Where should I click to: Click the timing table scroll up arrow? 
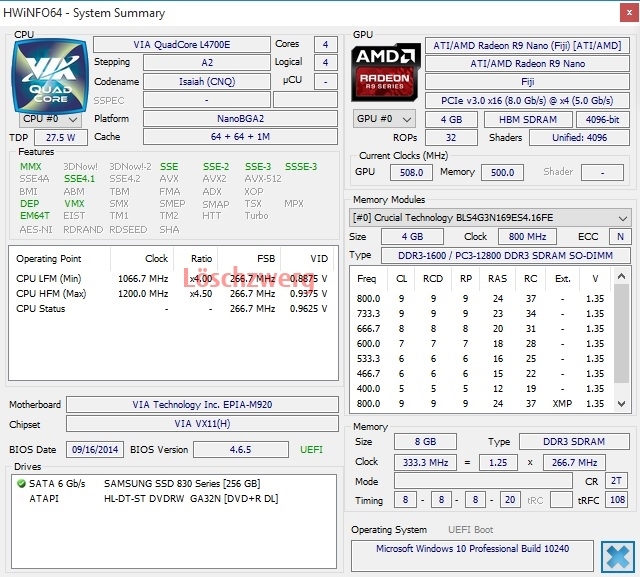click(x=621, y=276)
